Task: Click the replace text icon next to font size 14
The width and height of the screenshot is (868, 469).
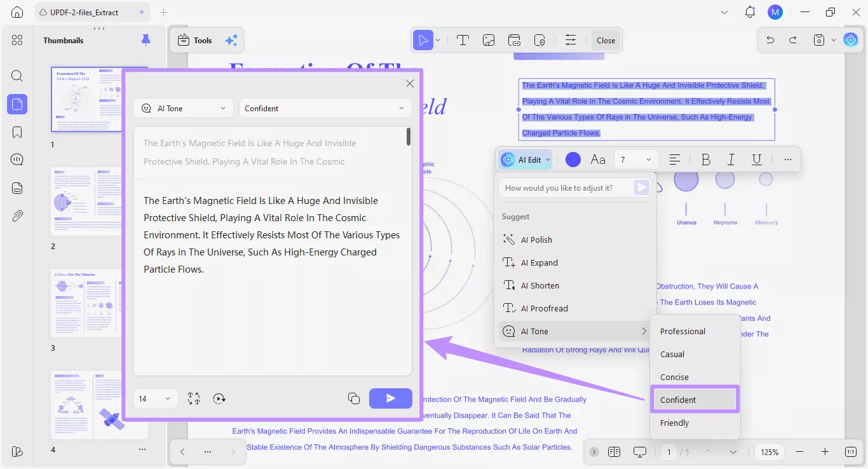Action: pos(194,398)
